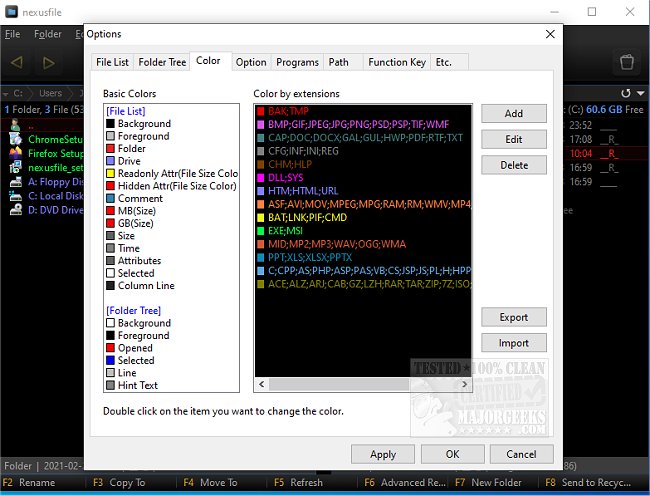Select the Color tab
Viewport: 650px width, 496px height.
(x=209, y=61)
